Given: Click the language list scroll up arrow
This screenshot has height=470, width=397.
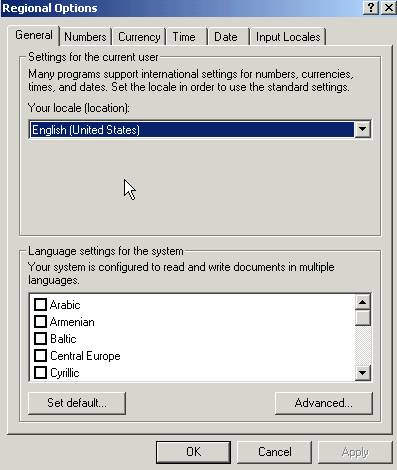Looking at the screenshot, I should point(363,302).
